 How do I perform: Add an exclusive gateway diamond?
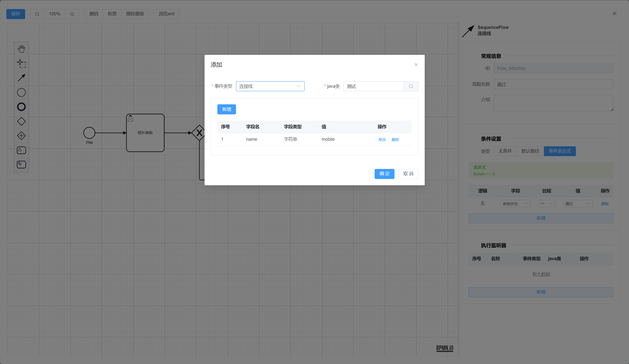[x=21, y=121]
